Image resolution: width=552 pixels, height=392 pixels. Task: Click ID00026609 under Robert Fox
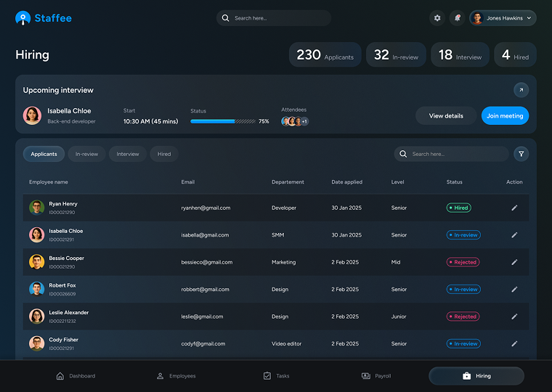(62, 294)
